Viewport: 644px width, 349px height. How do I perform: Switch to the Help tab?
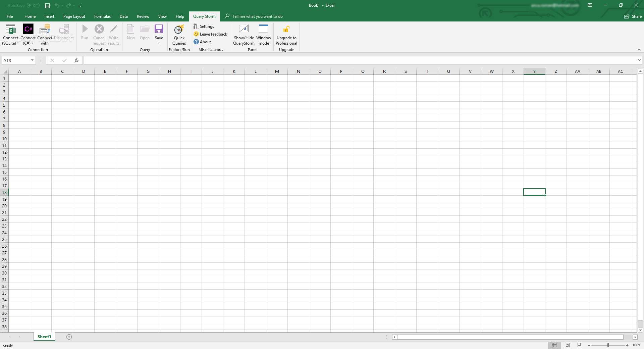(x=180, y=16)
